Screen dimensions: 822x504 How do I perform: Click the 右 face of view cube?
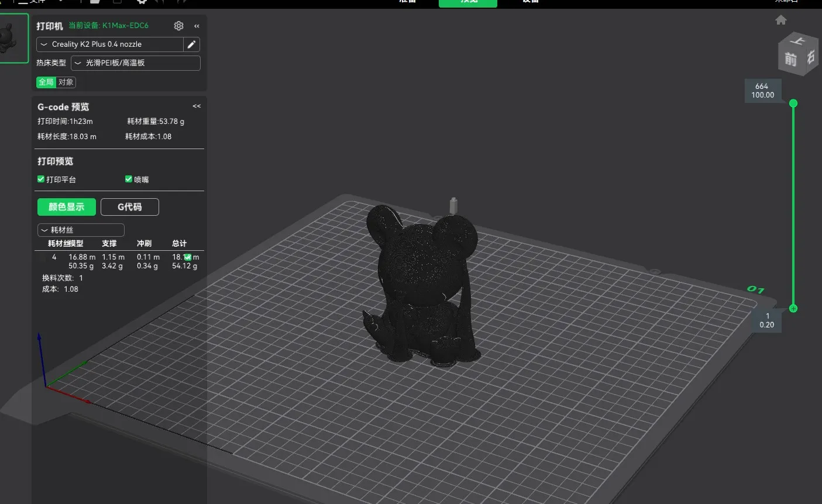pyautogui.click(x=810, y=57)
